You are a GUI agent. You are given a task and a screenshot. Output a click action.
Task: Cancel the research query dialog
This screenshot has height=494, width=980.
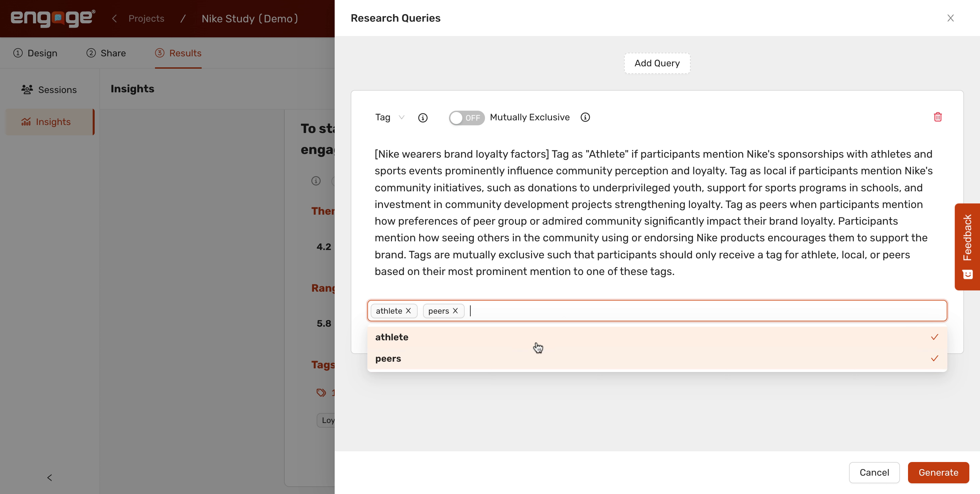point(874,472)
